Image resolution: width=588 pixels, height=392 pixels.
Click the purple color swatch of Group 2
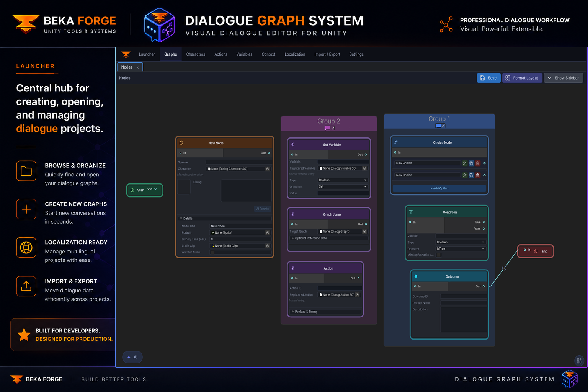[328, 128]
